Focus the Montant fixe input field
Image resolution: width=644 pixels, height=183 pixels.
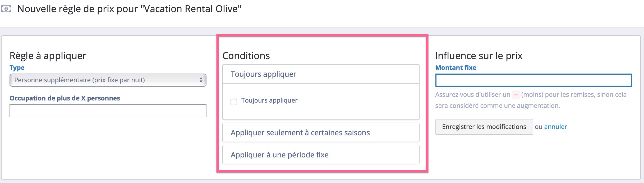coord(534,80)
